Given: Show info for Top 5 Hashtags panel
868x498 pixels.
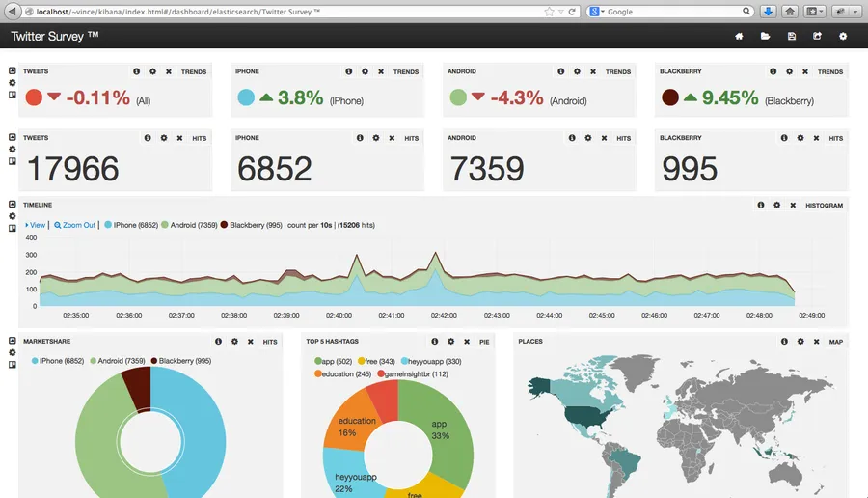Looking at the screenshot, I should (x=435, y=342).
